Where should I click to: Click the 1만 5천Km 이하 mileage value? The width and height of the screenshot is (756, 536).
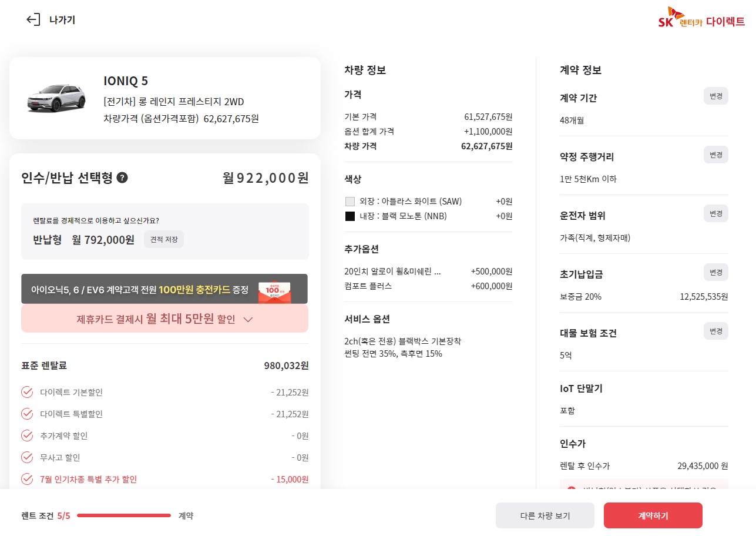[588, 179]
